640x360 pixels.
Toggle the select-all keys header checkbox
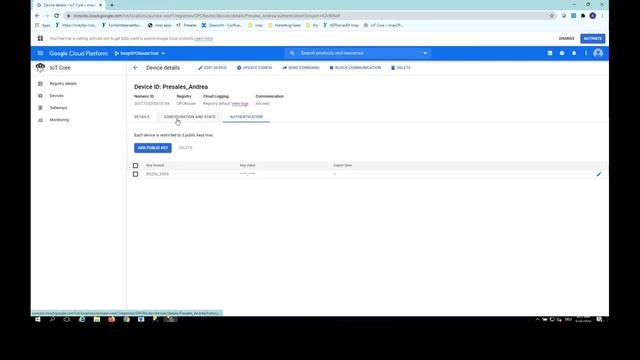tap(136, 165)
